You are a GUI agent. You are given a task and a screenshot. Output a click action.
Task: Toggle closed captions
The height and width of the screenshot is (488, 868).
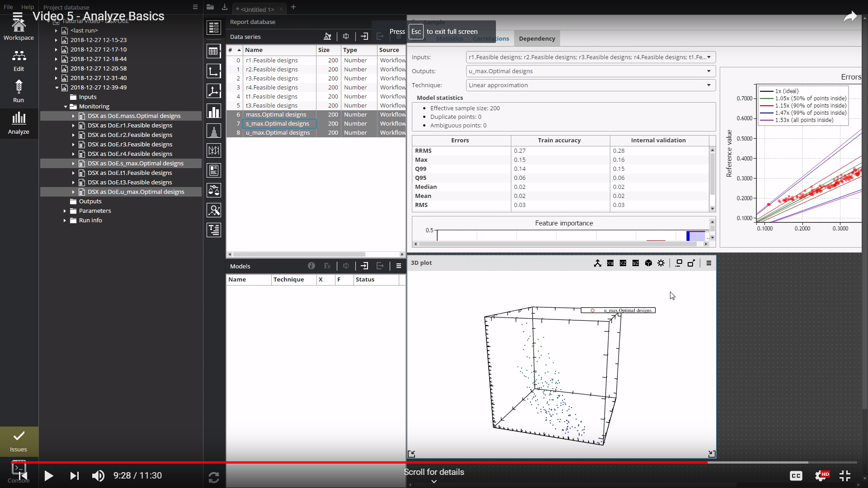pos(796,476)
